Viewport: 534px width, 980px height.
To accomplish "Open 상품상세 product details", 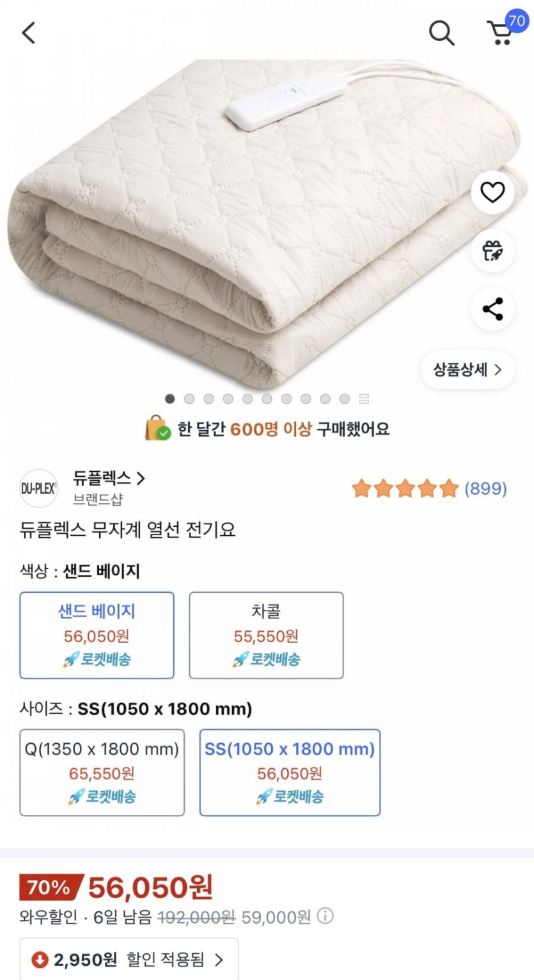I will (467, 369).
